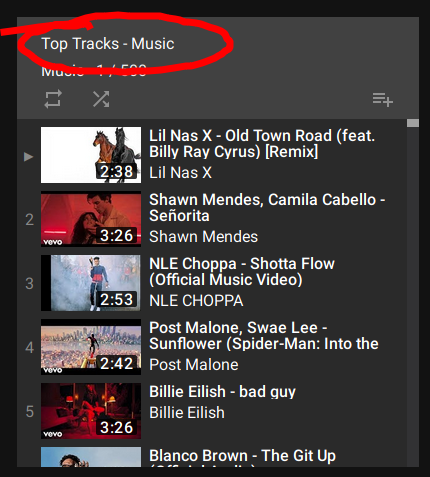The image size is (430, 477).
Task: Click the save playlist icon
Action: click(x=383, y=100)
